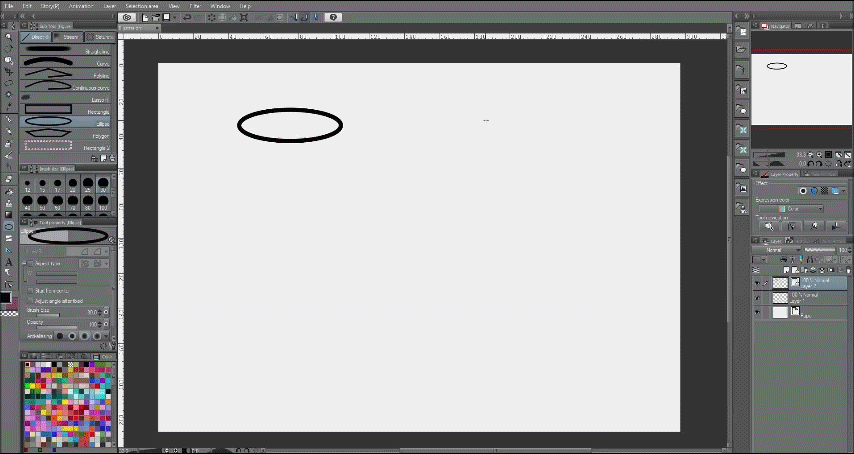Select the Zoom magnifier tool
Viewport: 854px width, 454px height.
[x=9, y=37]
